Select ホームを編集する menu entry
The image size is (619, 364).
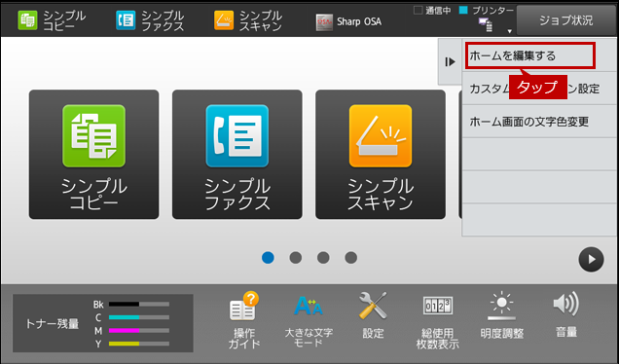(x=530, y=55)
